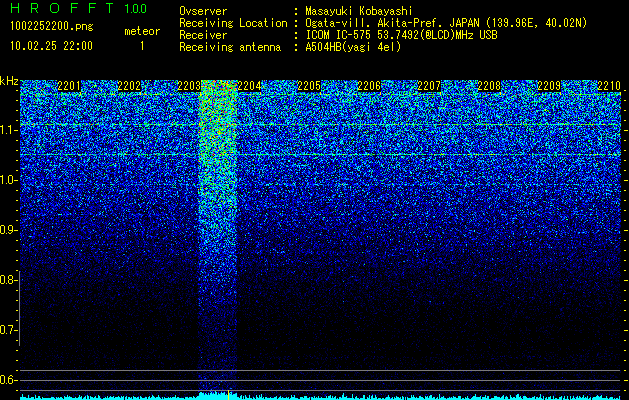The width and height of the screenshot is (629, 400).
Task: Click the 2207 time marker
Action: pos(429,86)
